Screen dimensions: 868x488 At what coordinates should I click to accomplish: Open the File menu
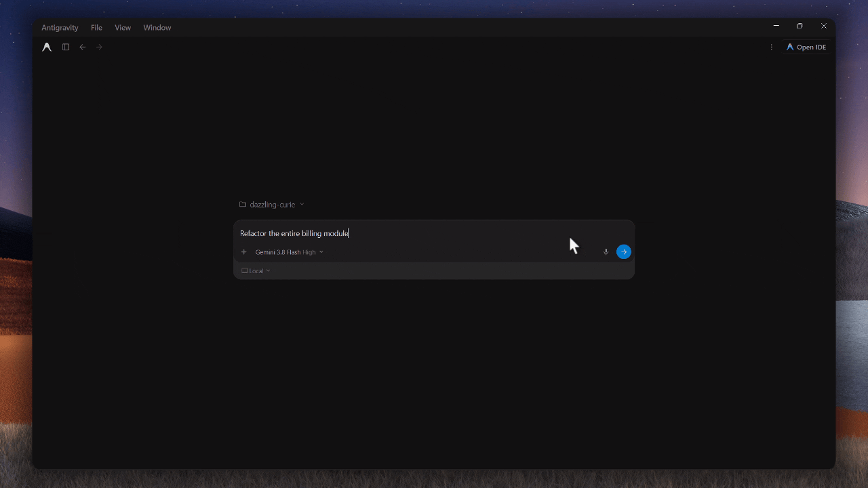coord(96,28)
